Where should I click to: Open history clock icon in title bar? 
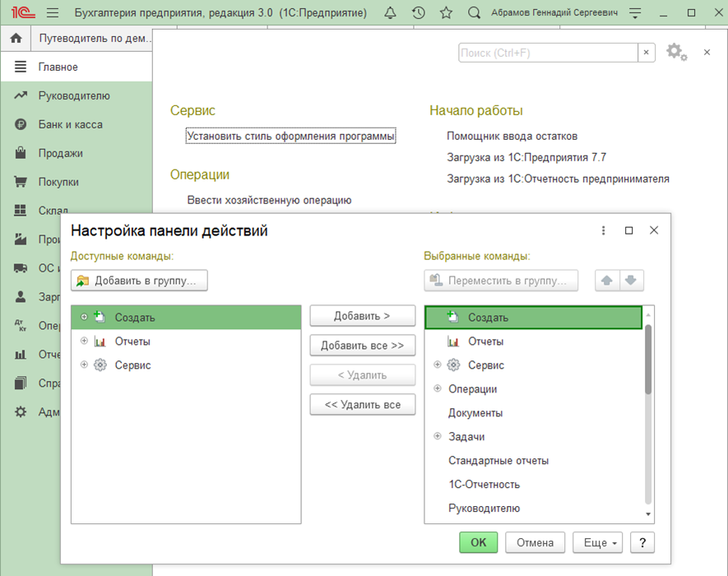point(419,12)
